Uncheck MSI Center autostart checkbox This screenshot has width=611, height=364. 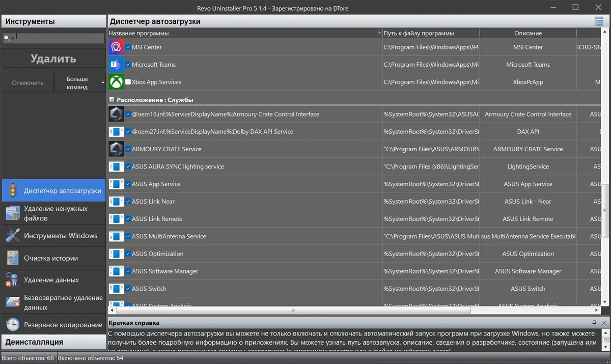[128, 47]
